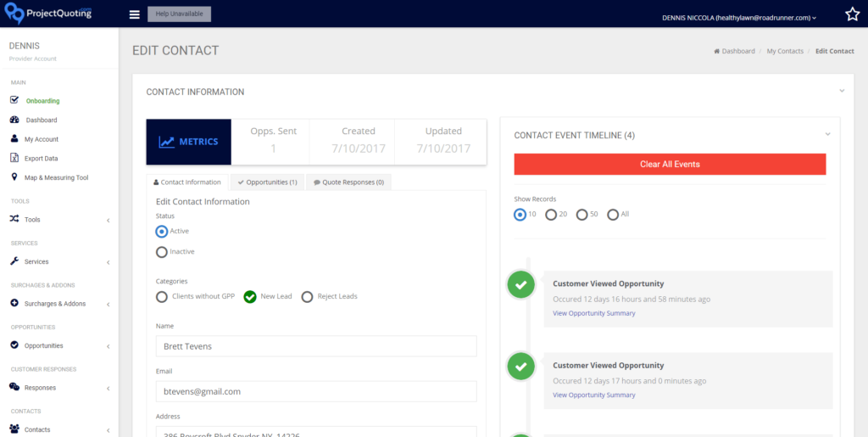
Task: Check the Clients without GPP category
Action: tap(162, 297)
